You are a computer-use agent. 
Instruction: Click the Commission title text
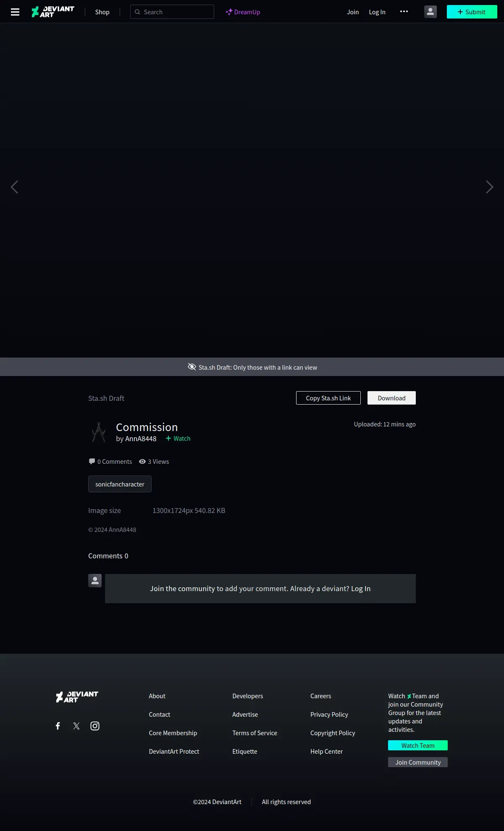[147, 427]
